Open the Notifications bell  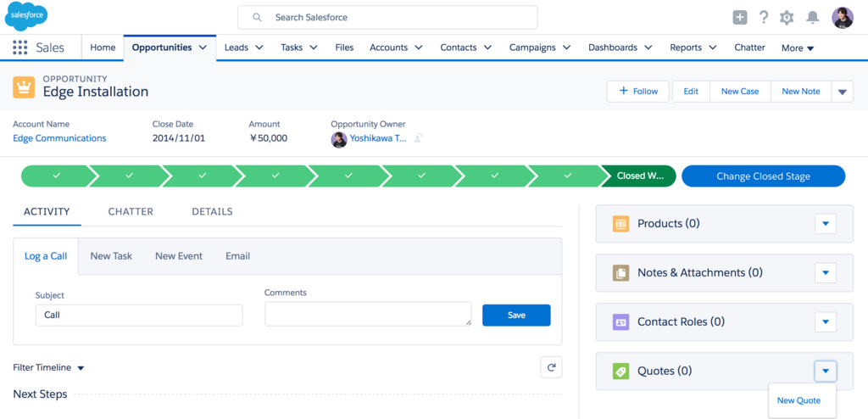(x=812, y=18)
